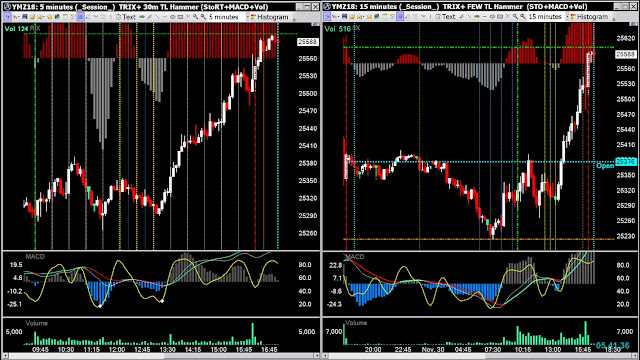Select the rectangle tool in 15 minutes window

[x=500, y=17]
